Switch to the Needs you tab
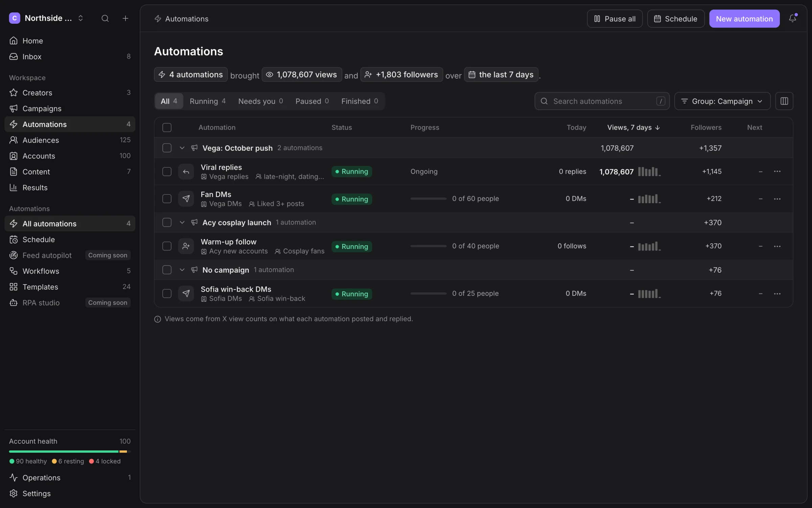The width and height of the screenshot is (812, 508). coord(261,101)
